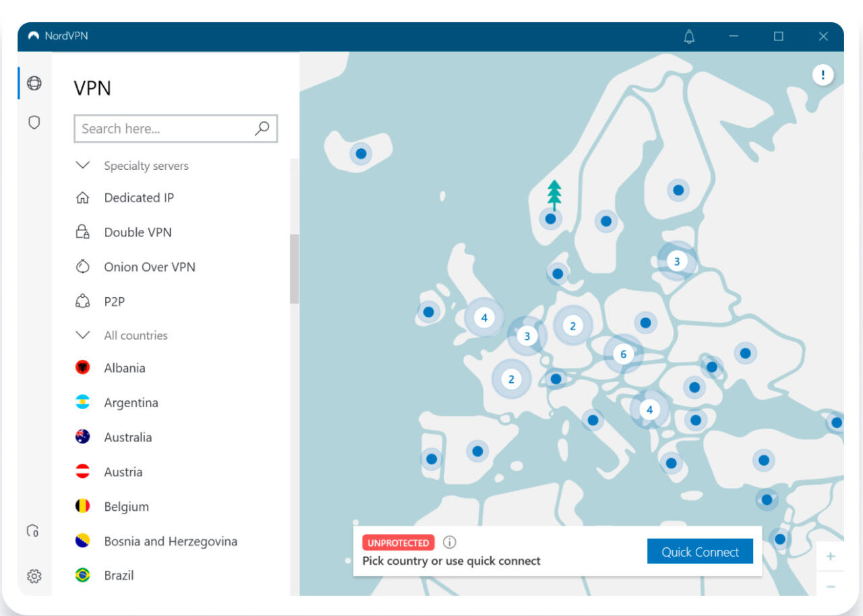The width and height of the screenshot is (863, 616).
Task: Open the settings gear icon
Action: (x=34, y=576)
